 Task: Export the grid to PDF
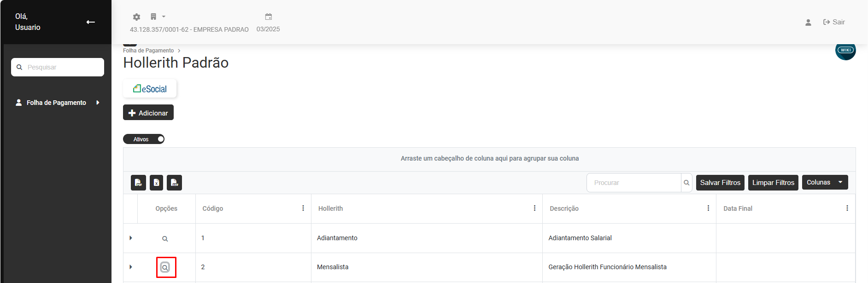click(138, 183)
